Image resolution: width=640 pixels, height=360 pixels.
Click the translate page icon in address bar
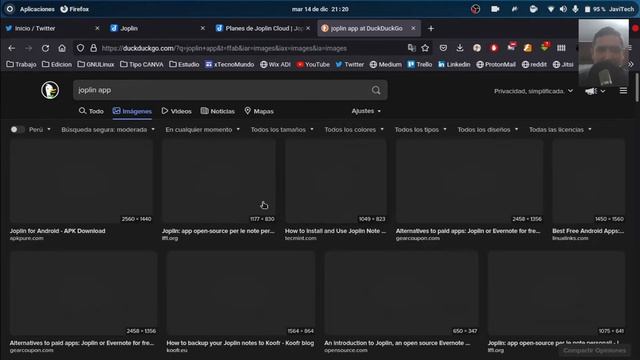411,48
